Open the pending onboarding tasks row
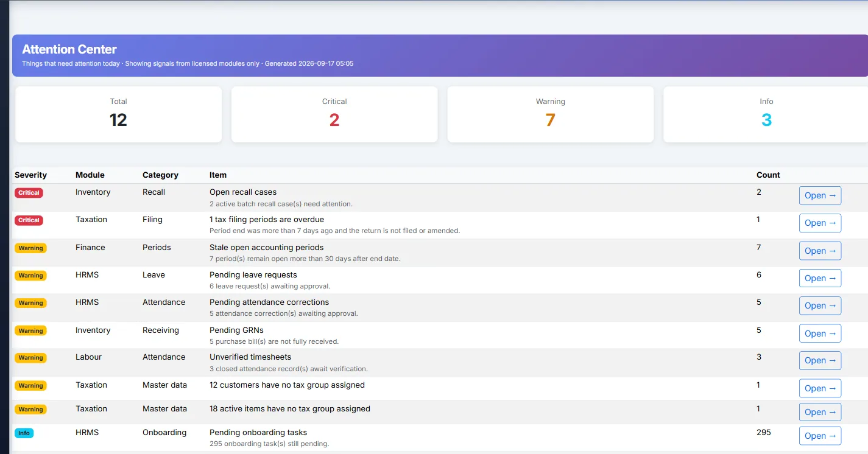Screen dimensions: 868x454 click(x=820, y=436)
